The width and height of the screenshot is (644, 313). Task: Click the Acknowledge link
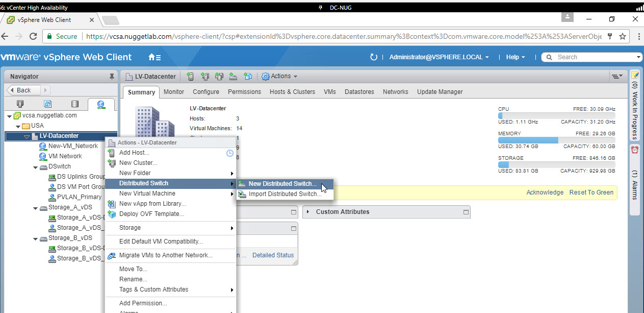[x=545, y=192]
